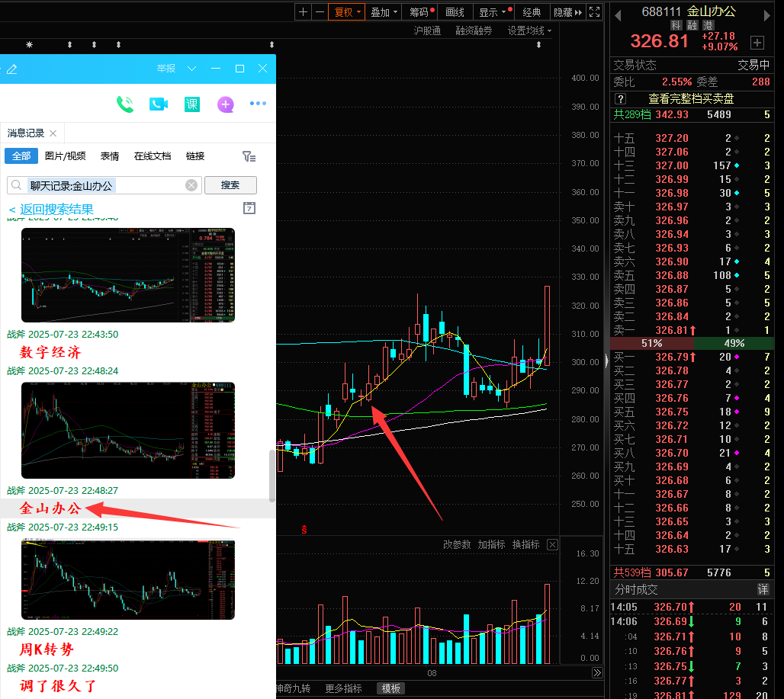Click the 卖一 price 326.81 row

click(x=692, y=330)
